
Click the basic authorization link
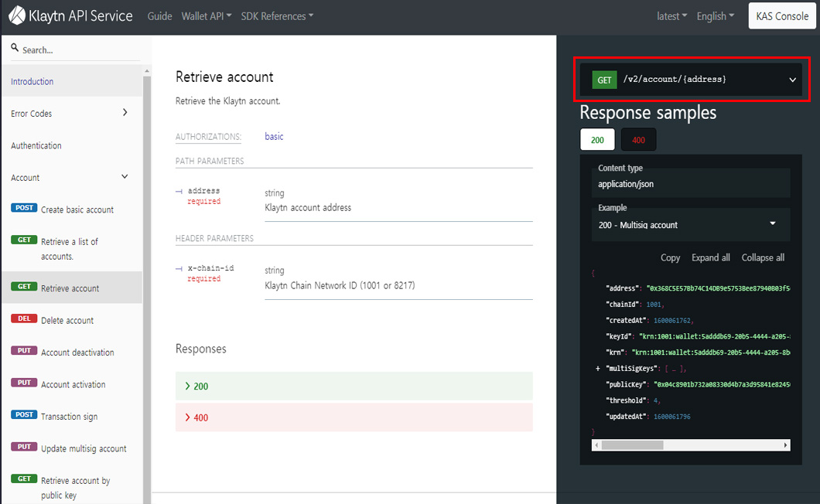[x=274, y=137]
